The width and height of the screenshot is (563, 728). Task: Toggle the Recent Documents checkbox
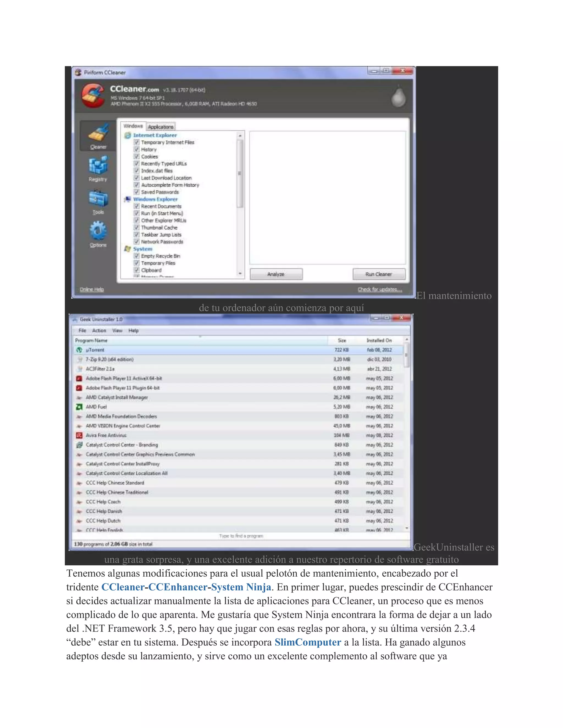136,206
